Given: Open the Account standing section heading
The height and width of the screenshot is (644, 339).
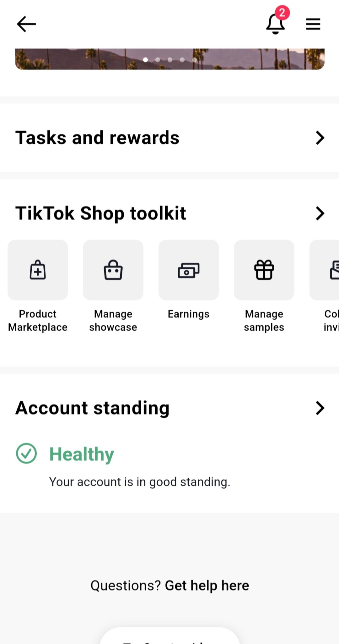Looking at the screenshot, I should coord(92,408).
